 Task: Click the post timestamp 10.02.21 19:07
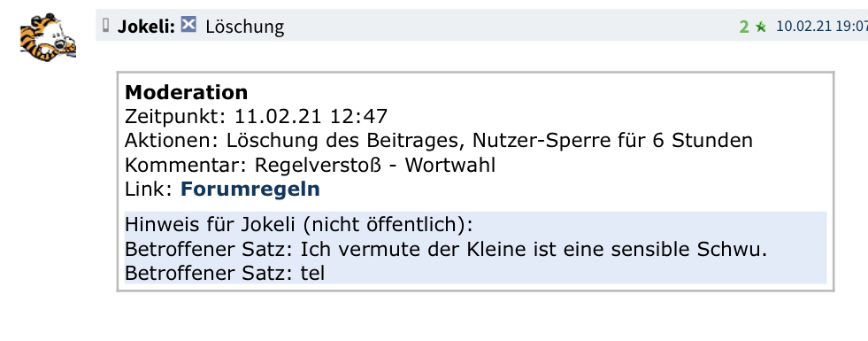point(821,26)
